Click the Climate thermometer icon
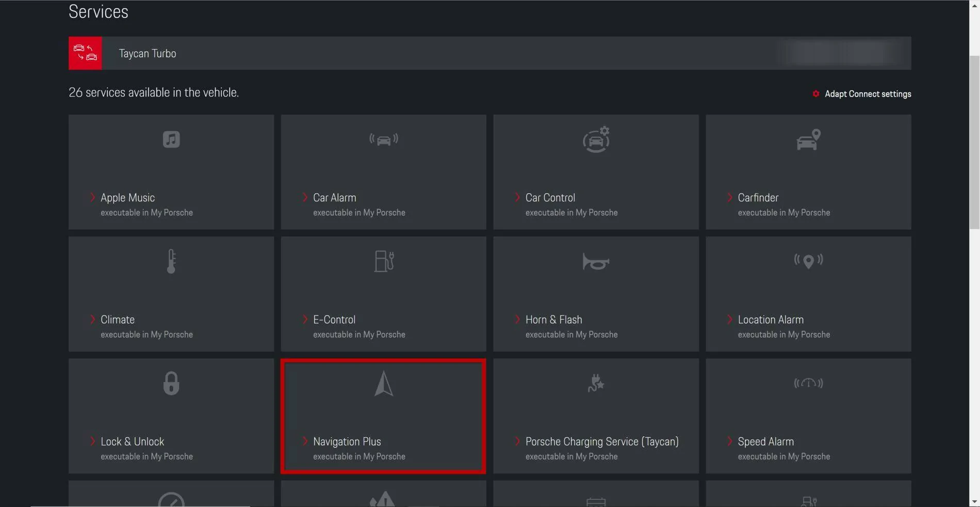 point(171,261)
